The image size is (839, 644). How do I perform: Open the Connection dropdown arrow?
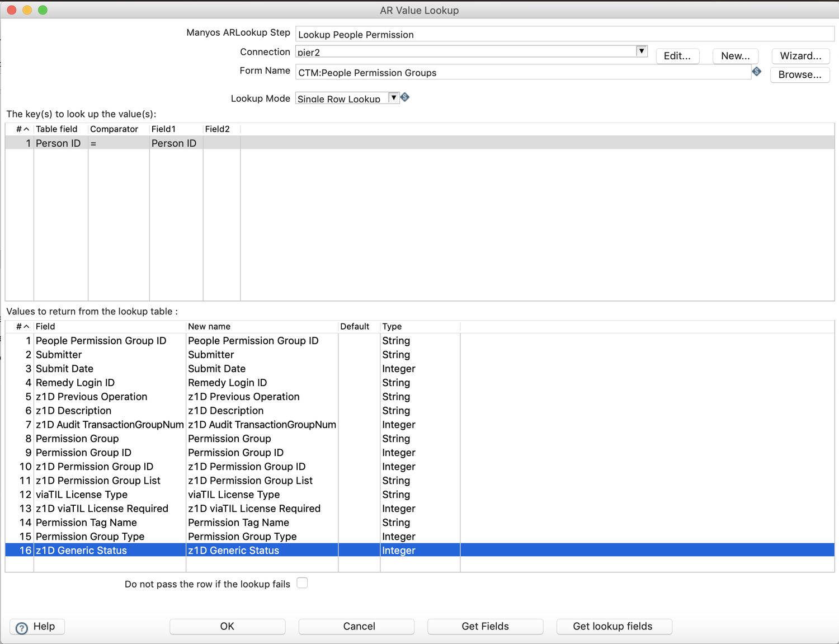tap(642, 51)
